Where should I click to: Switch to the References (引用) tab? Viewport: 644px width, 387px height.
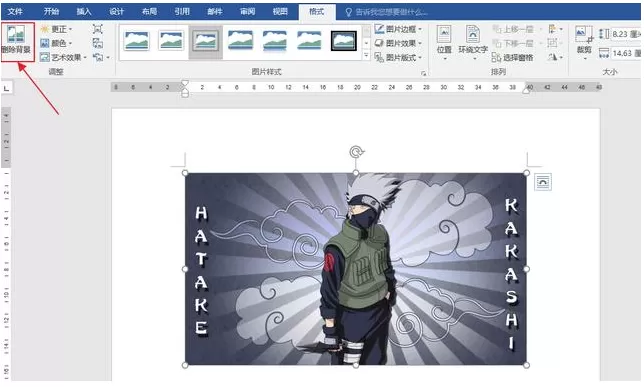pos(182,12)
